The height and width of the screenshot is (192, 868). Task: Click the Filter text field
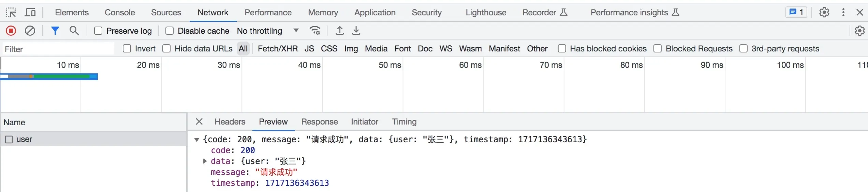(x=58, y=49)
